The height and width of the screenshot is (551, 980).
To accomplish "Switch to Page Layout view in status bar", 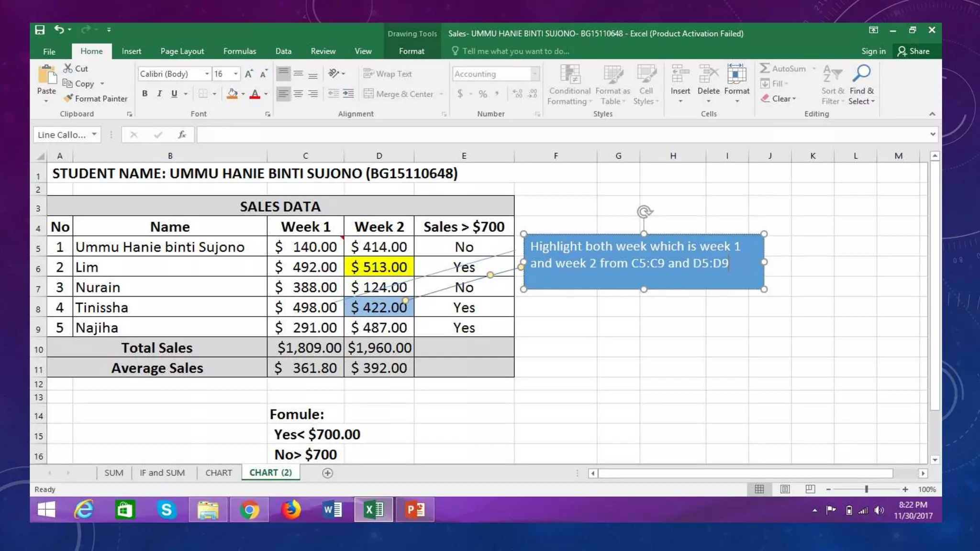I will tap(785, 489).
